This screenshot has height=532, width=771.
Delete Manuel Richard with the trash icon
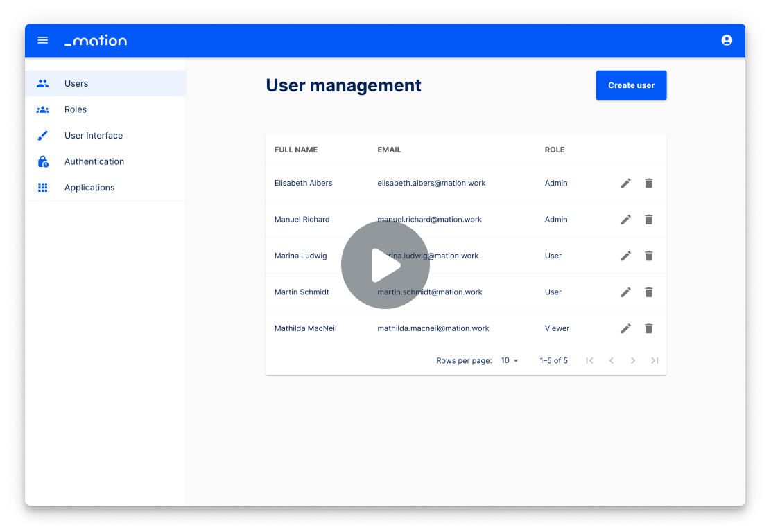(648, 219)
